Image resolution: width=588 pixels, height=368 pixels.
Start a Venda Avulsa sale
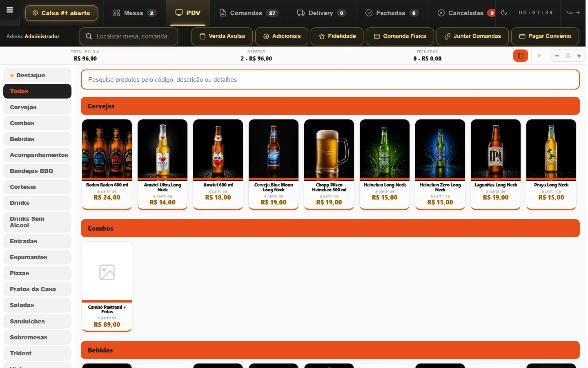(222, 36)
